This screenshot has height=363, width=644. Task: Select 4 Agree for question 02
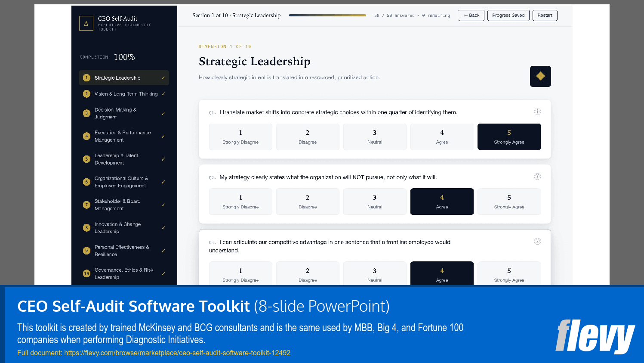[442, 202]
